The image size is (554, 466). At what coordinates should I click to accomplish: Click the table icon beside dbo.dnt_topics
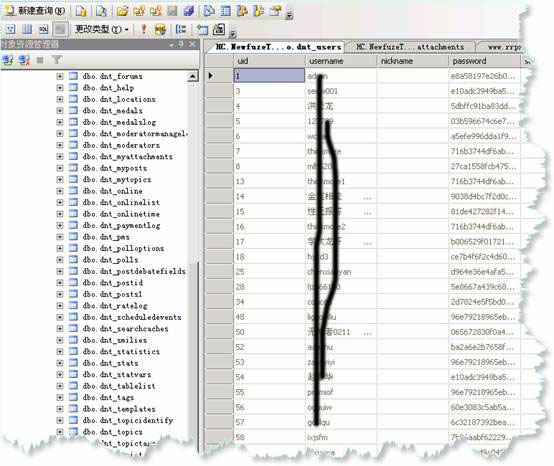click(73, 432)
